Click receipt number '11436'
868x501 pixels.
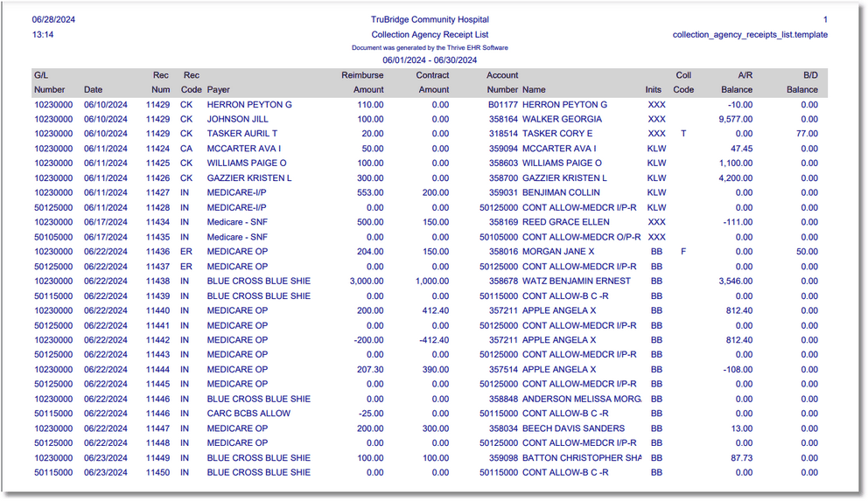point(157,251)
